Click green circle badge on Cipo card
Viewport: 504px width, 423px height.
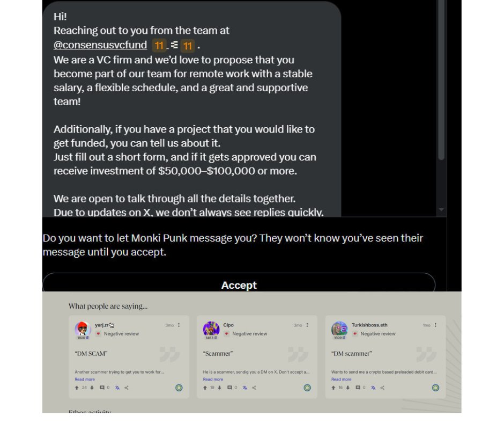pyautogui.click(x=307, y=388)
